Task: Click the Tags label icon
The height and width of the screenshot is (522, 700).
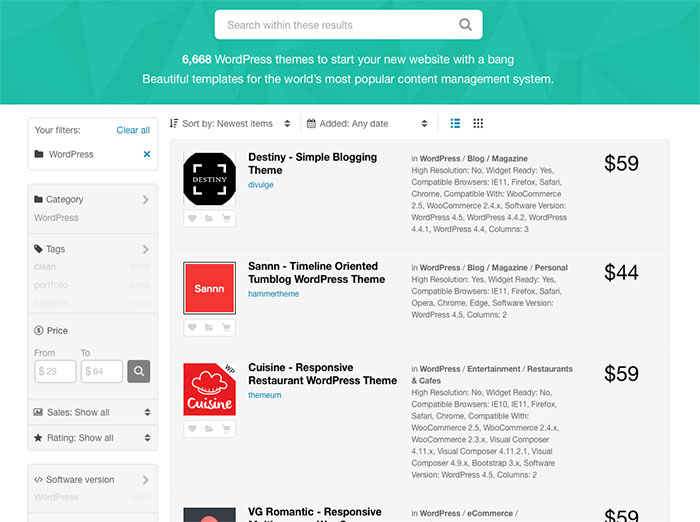Action: [x=38, y=249]
